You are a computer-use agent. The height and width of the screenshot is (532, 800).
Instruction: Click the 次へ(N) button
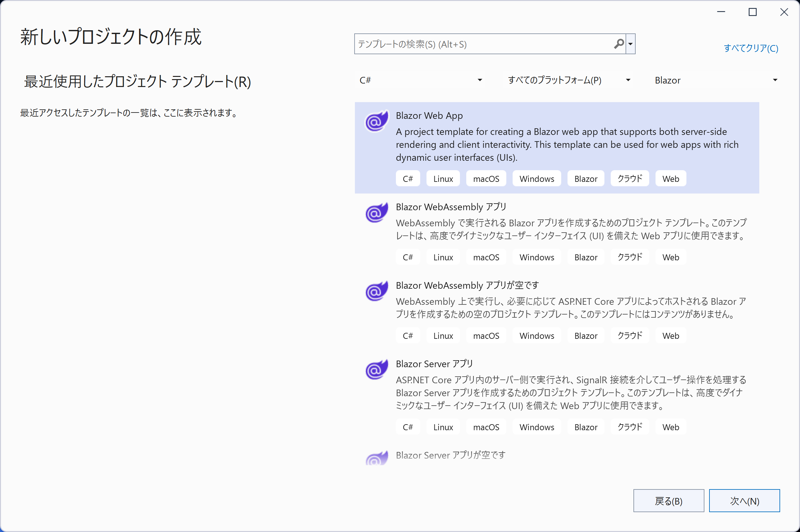(744, 500)
